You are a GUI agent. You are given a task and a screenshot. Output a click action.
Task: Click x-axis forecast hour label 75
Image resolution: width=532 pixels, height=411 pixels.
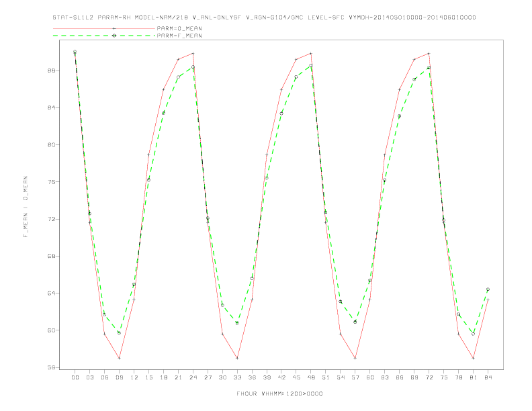pos(444,377)
